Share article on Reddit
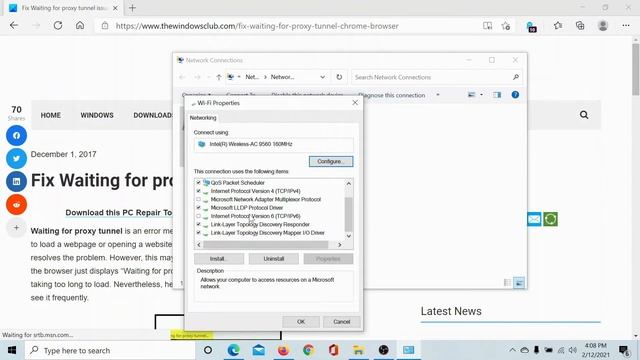This screenshot has height=360, width=640. click(x=16, y=204)
